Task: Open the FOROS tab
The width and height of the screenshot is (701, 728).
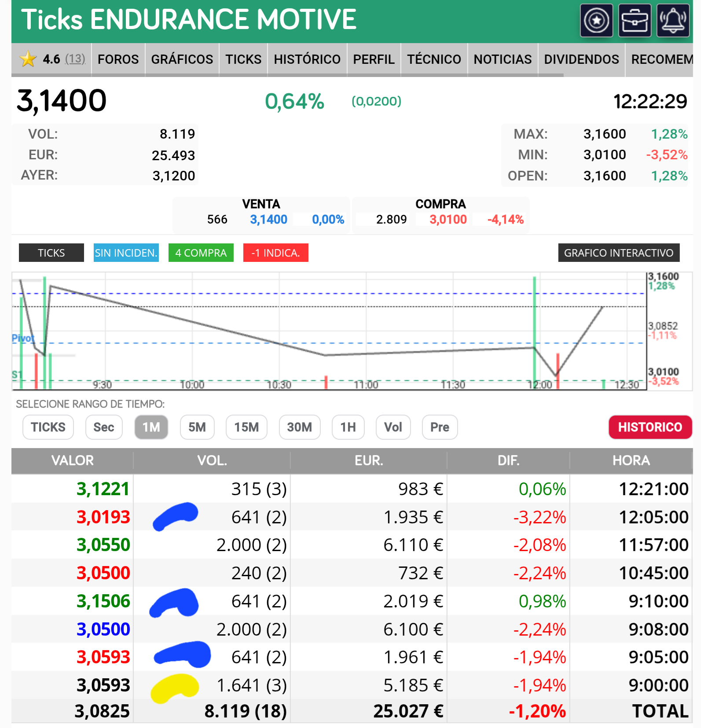Action: click(x=118, y=59)
